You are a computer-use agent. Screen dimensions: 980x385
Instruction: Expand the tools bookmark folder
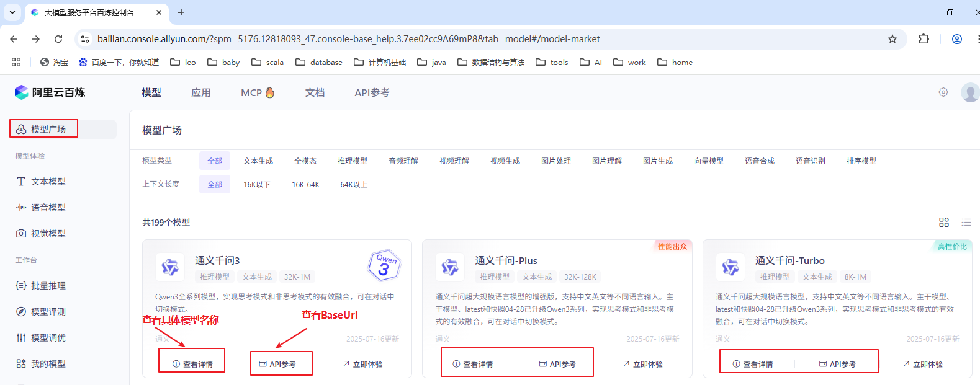tap(552, 62)
